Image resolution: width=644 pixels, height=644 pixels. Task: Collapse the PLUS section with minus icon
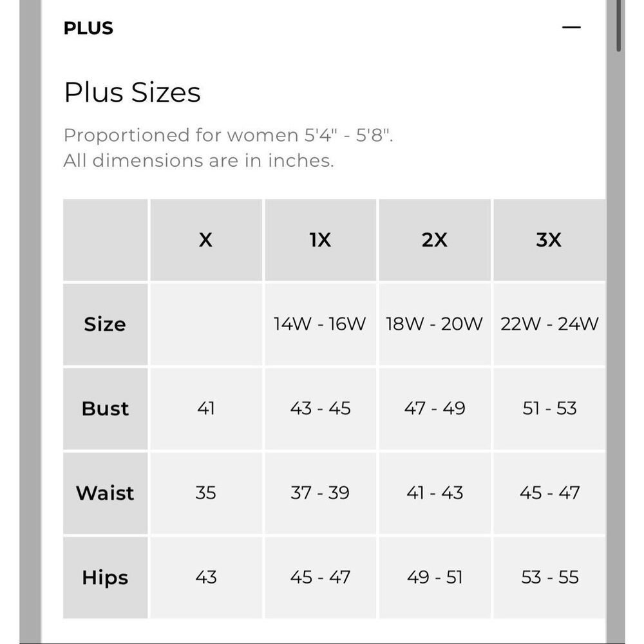[x=571, y=28]
